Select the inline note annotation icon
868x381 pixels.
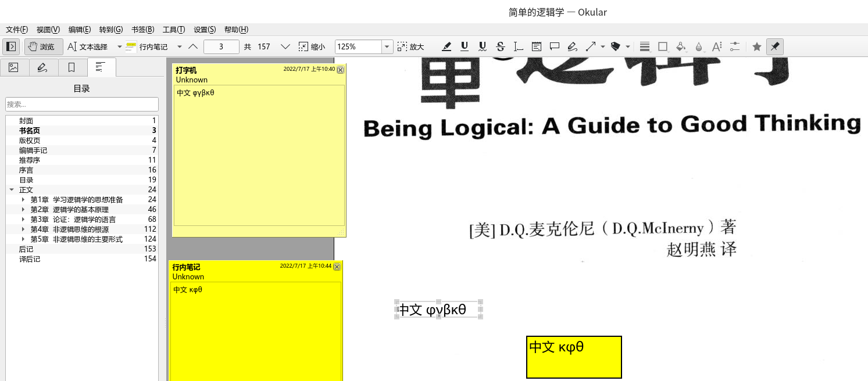(x=537, y=46)
